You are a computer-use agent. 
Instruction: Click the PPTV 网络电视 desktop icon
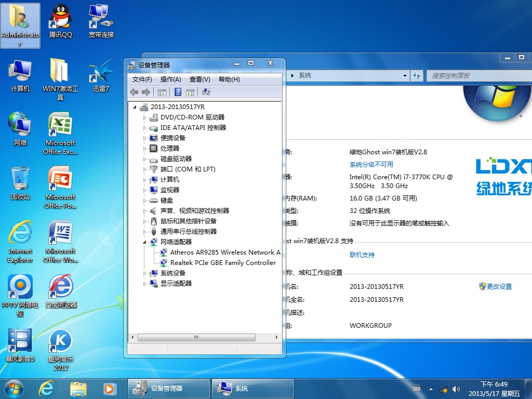20,296
